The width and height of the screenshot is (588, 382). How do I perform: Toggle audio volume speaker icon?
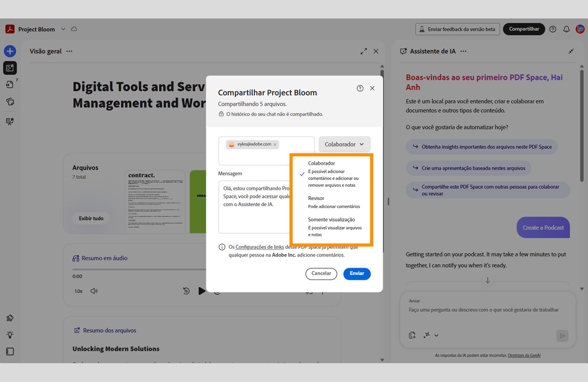pyautogui.click(x=94, y=291)
